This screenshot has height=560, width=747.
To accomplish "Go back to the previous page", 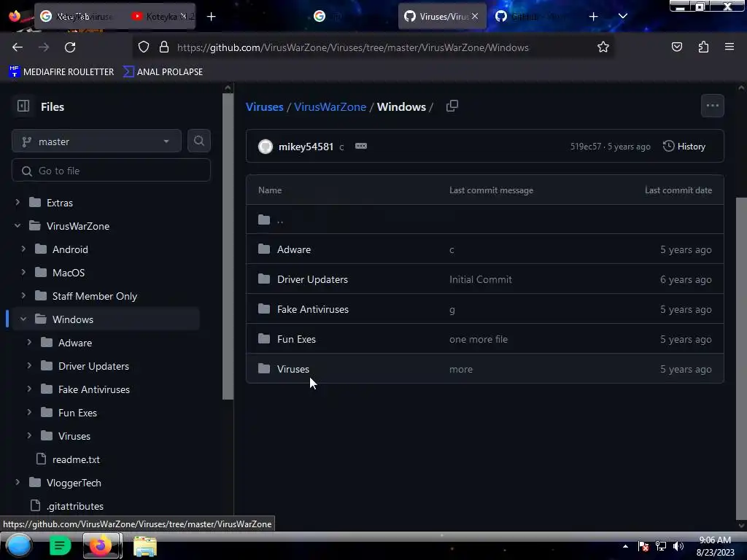I will [x=18, y=47].
